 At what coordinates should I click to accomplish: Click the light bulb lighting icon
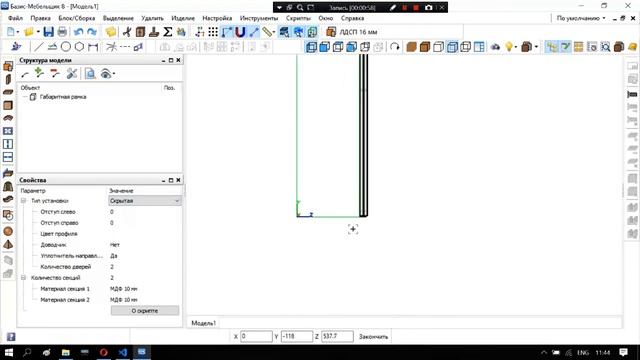pos(509,47)
